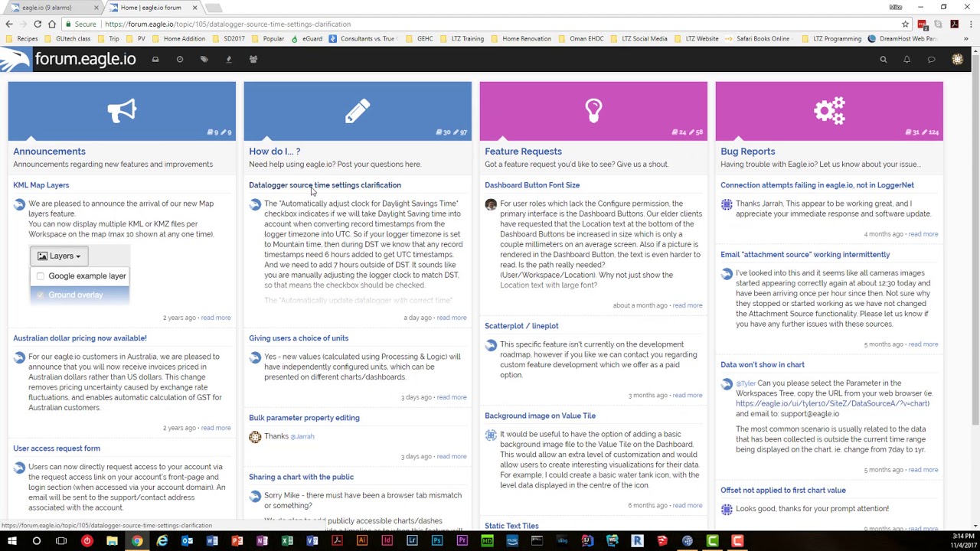980x551 pixels.
Task: Open Data won't show in chart topic
Action: (x=763, y=365)
